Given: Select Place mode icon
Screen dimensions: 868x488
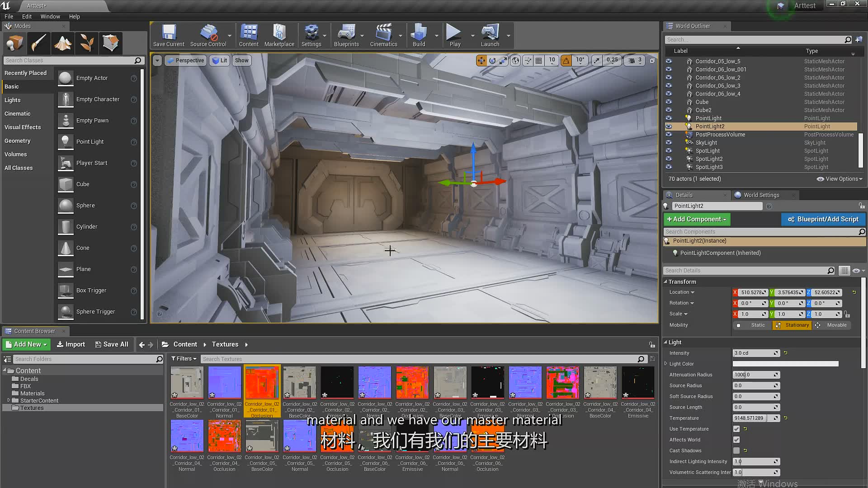Looking at the screenshot, I should pyautogui.click(x=15, y=43).
